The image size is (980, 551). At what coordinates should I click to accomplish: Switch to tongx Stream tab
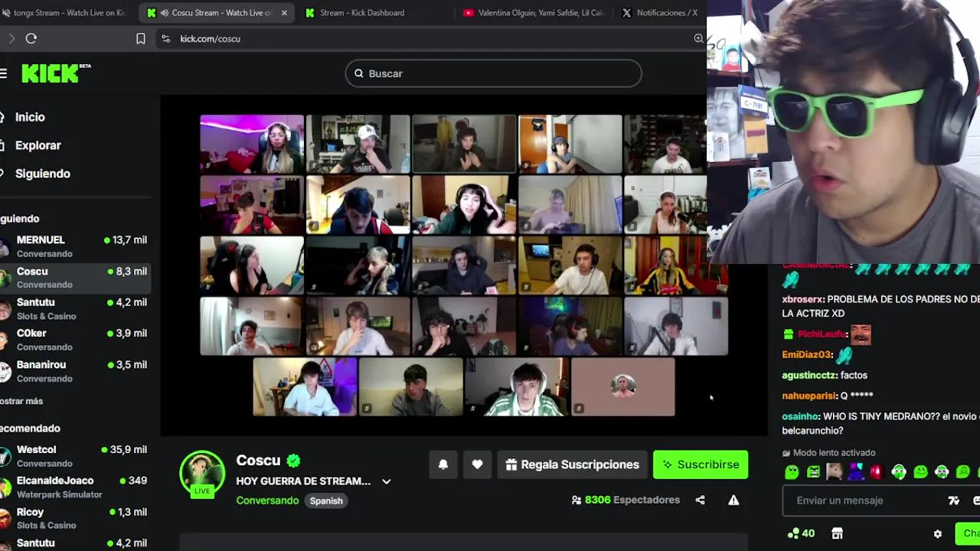click(x=67, y=13)
